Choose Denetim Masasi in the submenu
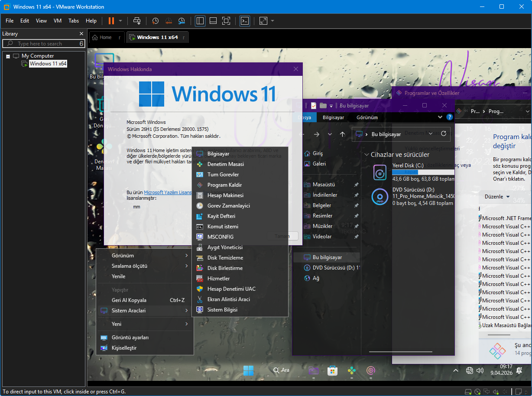Screen dimensions: 532x396 (x=240, y=164)
